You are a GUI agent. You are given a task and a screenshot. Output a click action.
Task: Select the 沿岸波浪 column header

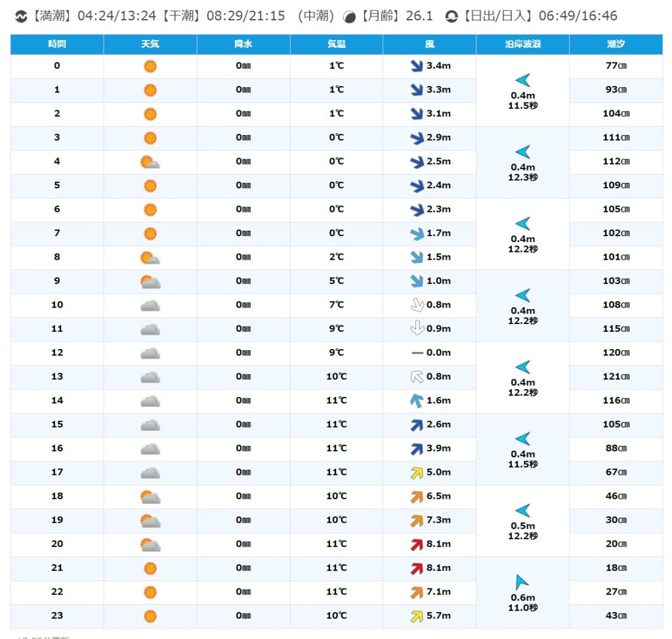[522, 44]
